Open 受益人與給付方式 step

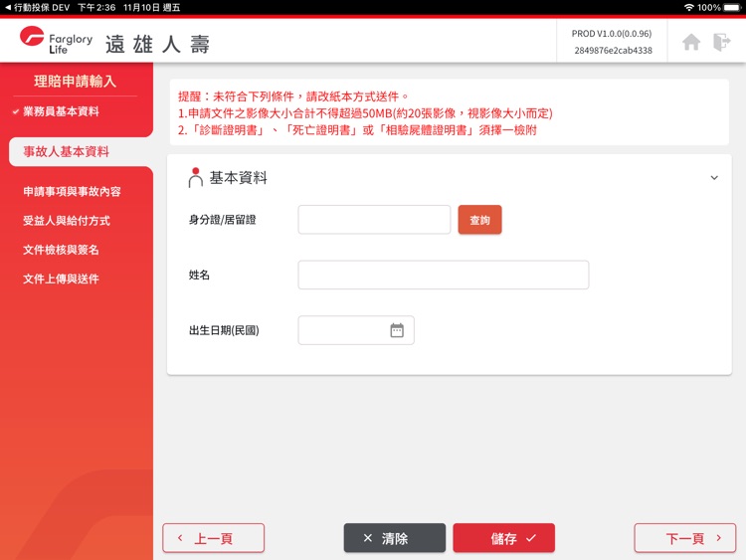[x=67, y=221]
